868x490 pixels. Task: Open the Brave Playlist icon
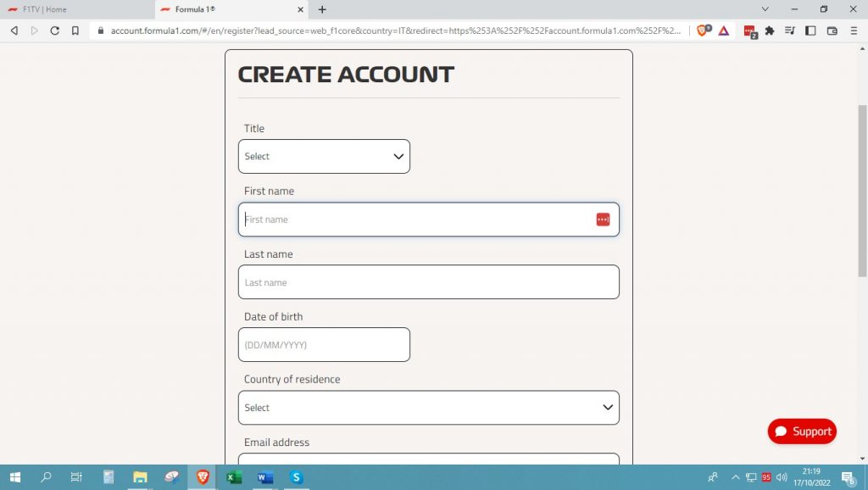(x=791, y=31)
